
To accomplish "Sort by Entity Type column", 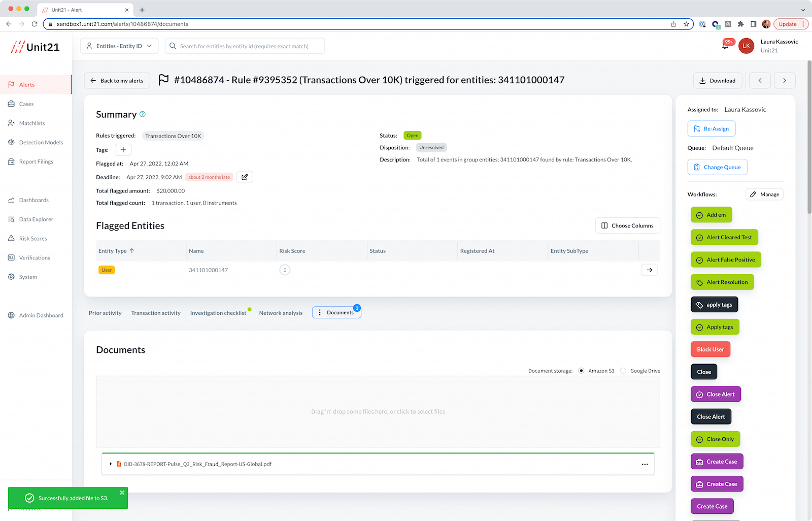I will [x=116, y=251].
